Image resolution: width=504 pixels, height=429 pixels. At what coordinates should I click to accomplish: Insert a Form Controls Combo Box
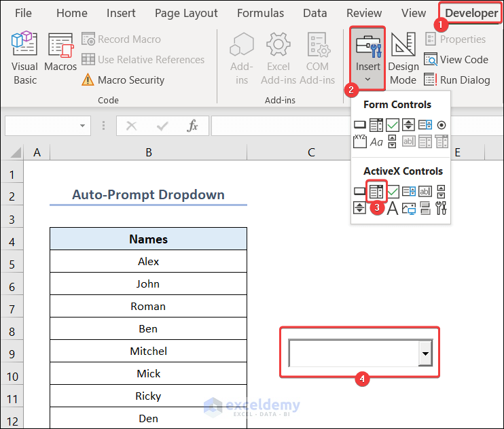376,125
